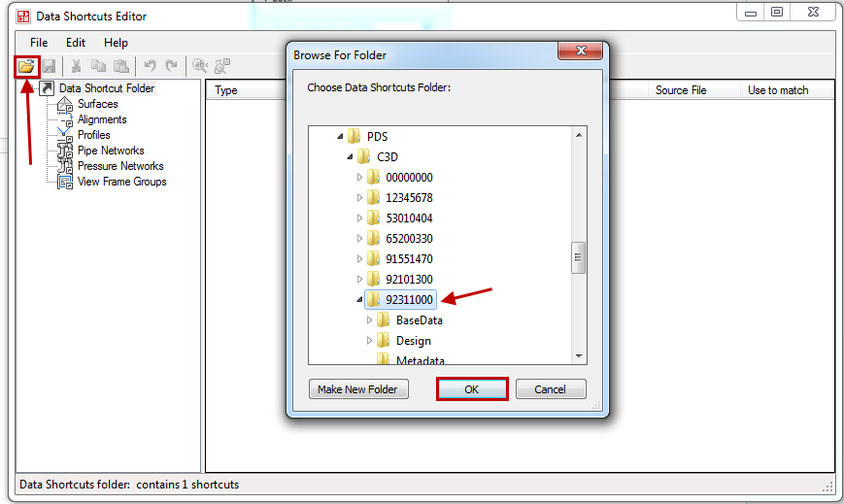The width and height of the screenshot is (844, 504).
Task: Cancel the Browse For Folder dialog
Action: [550, 389]
